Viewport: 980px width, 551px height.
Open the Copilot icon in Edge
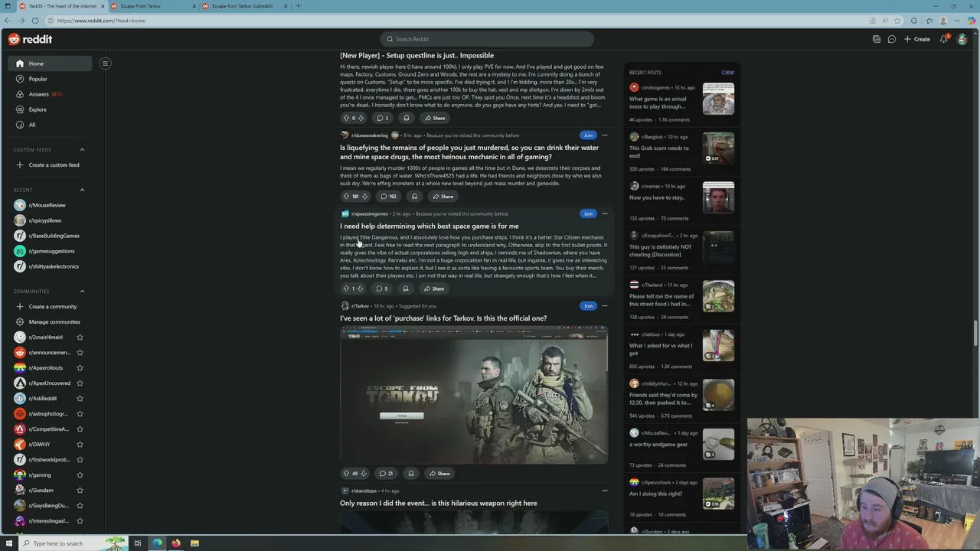tap(971, 21)
